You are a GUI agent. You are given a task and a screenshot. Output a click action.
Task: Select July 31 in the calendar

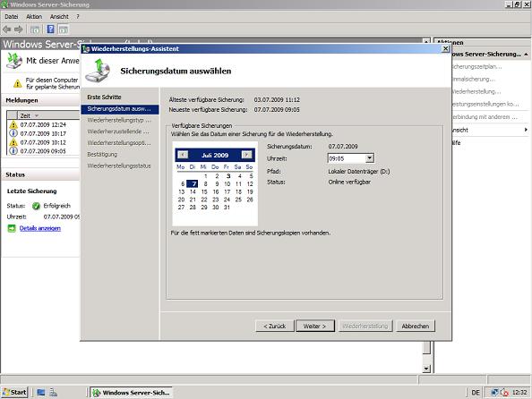(227, 208)
